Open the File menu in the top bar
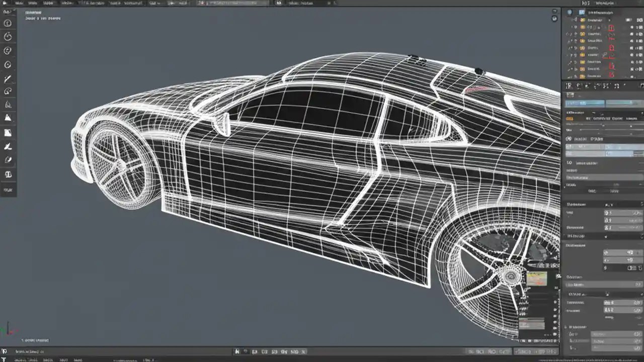Screen dimensions: 644x362 pyautogui.click(x=20, y=3)
